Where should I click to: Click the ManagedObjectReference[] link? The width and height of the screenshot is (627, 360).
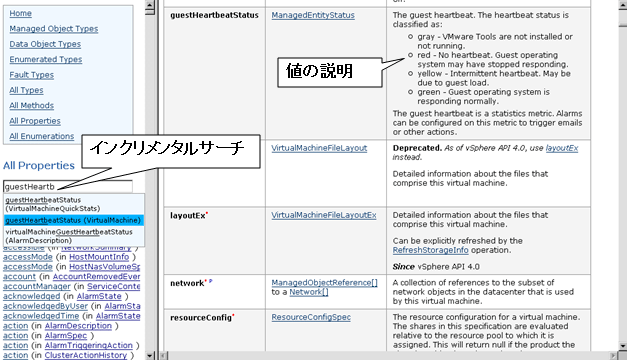tap(324, 283)
